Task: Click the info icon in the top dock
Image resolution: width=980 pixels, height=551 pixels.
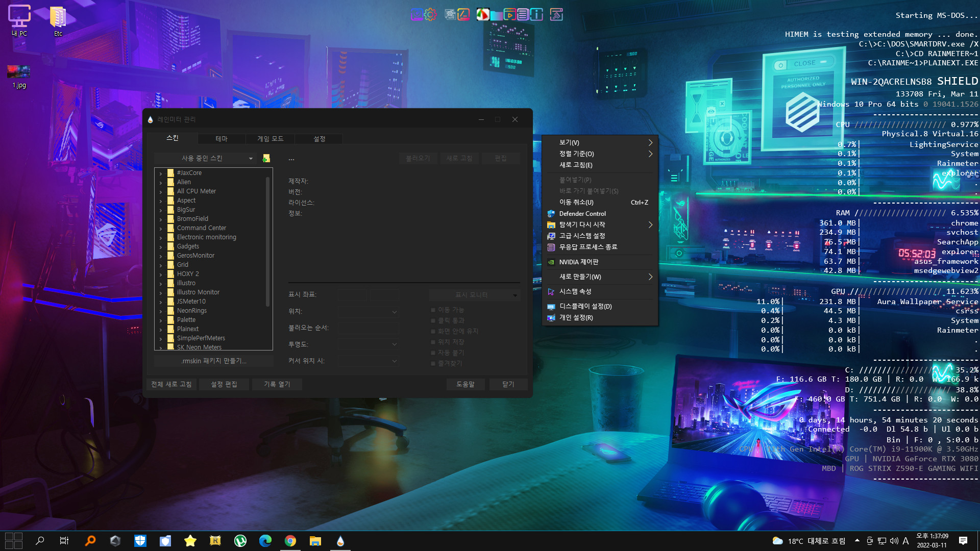Action: (536, 14)
